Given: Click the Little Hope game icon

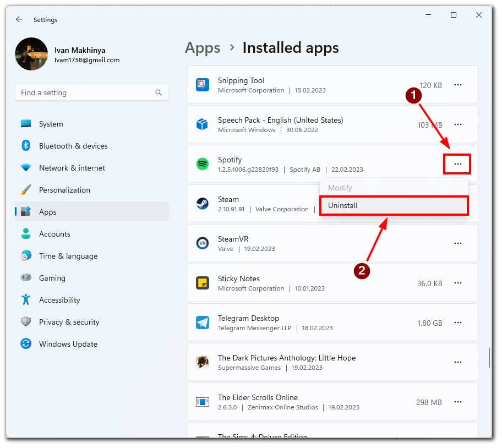Looking at the screenshot, I should point(203,363).
